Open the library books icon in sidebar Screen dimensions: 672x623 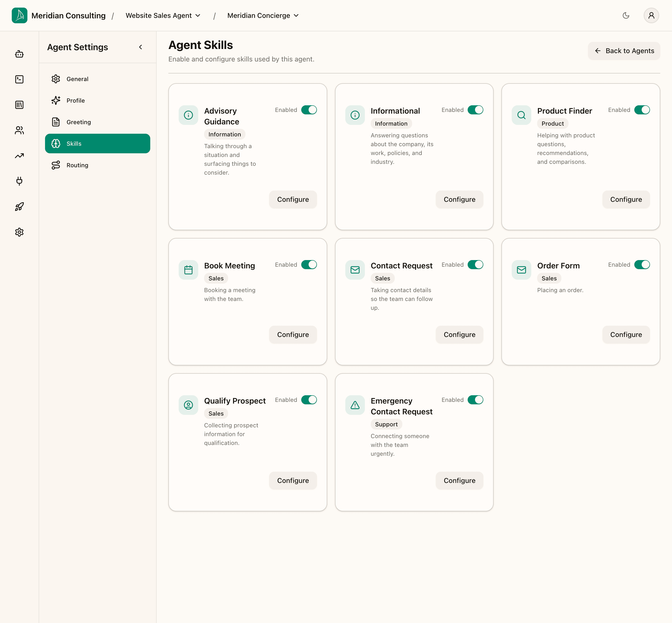point(20,105)
